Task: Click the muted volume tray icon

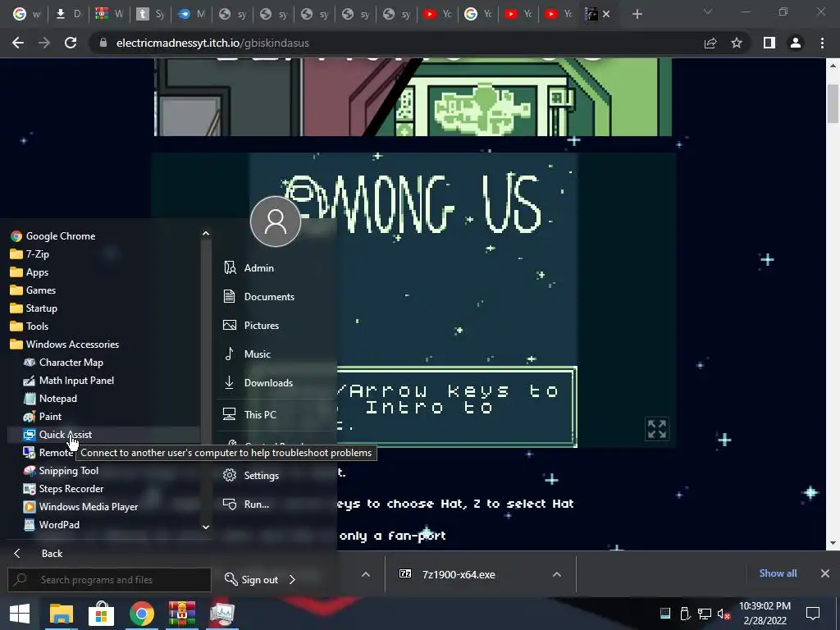Action: coord(724,614)
